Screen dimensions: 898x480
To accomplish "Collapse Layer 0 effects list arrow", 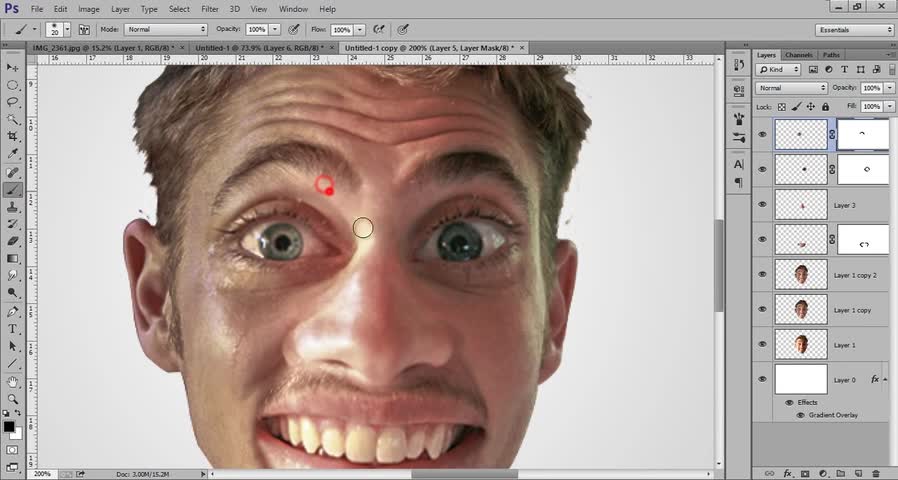I will (x=886, y=380).
